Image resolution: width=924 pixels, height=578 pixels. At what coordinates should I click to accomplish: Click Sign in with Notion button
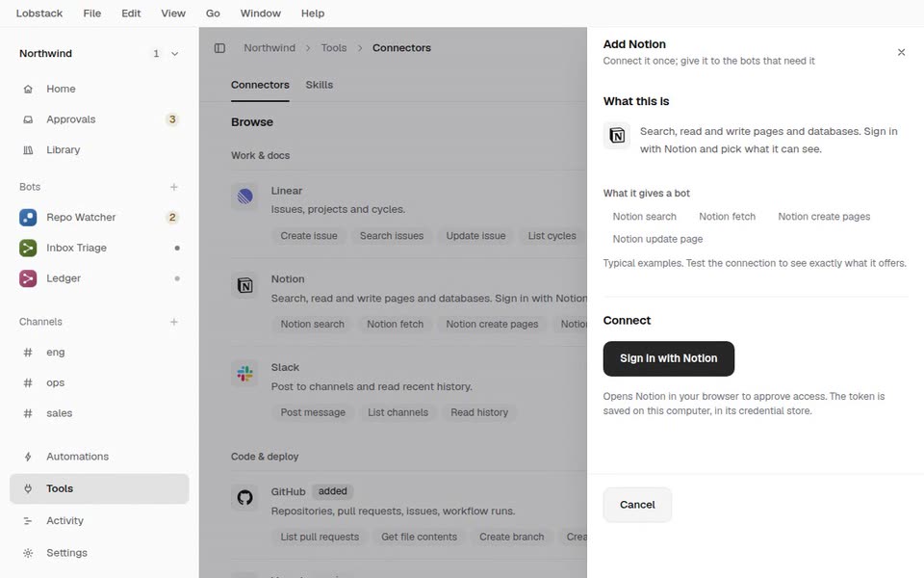(x=669, y=358)
